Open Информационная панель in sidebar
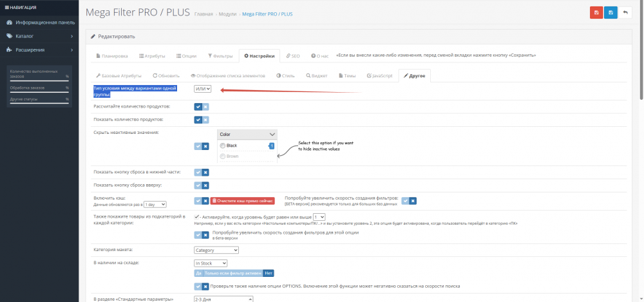 (x=39, y=22)
